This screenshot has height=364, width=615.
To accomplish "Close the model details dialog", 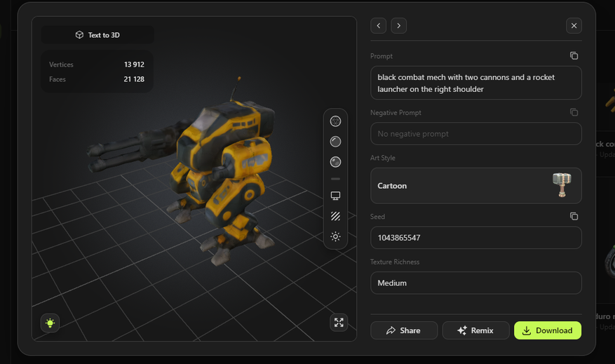I will (x=574, y=26).
